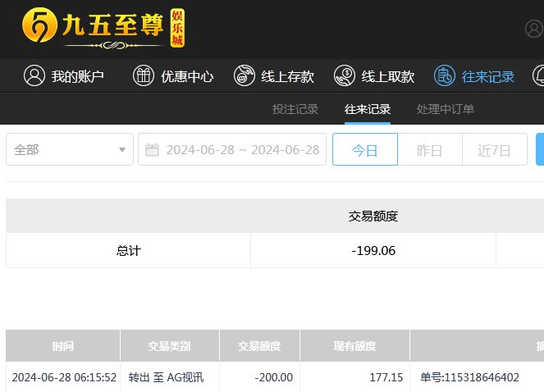Click the calendar icon in date field
The height and width of the screenshot is (392, 544).
tap(152, 150)
